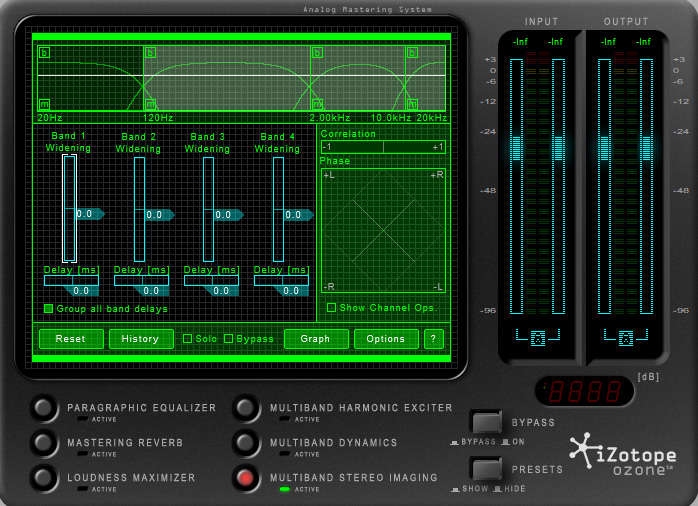Open the History button
The image size is (698, 506).
pos(141,339)
